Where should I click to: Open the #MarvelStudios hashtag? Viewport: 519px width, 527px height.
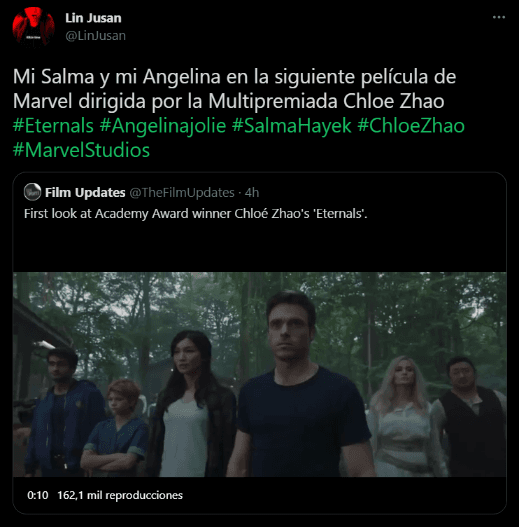click(81, 150)
